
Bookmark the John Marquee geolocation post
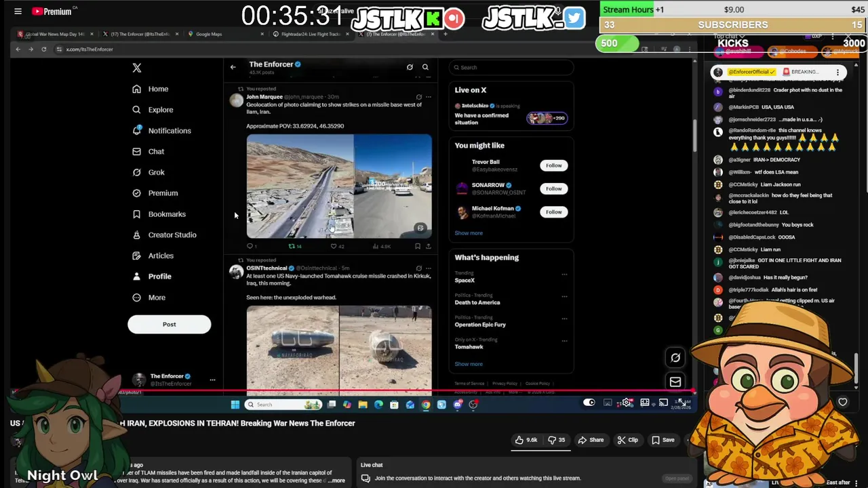tap(417, 246)
